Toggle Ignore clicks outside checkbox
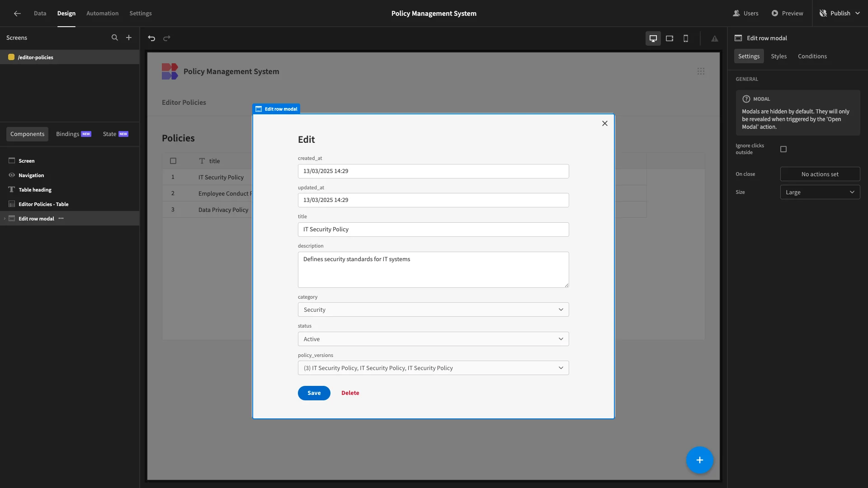Image resolution: width=868 pixels, height=488 pixels. pos(783,149)
